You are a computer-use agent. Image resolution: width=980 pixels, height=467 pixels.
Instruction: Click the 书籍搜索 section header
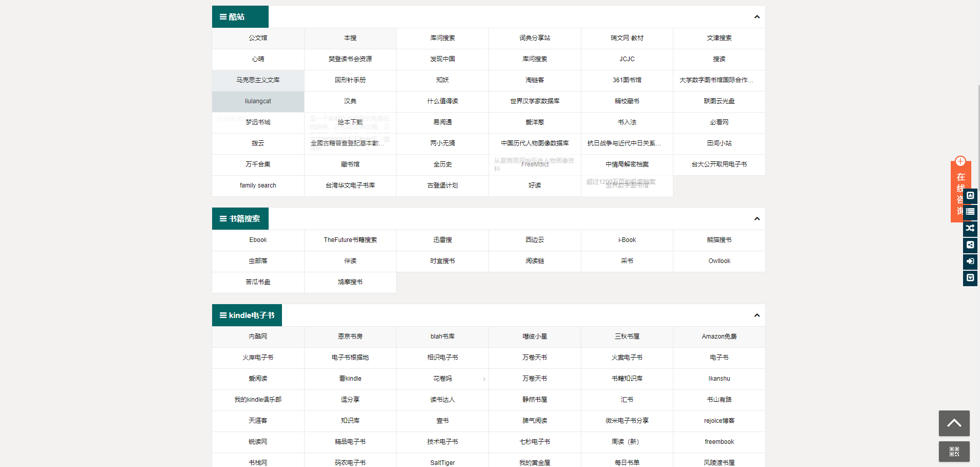point(240,218)
